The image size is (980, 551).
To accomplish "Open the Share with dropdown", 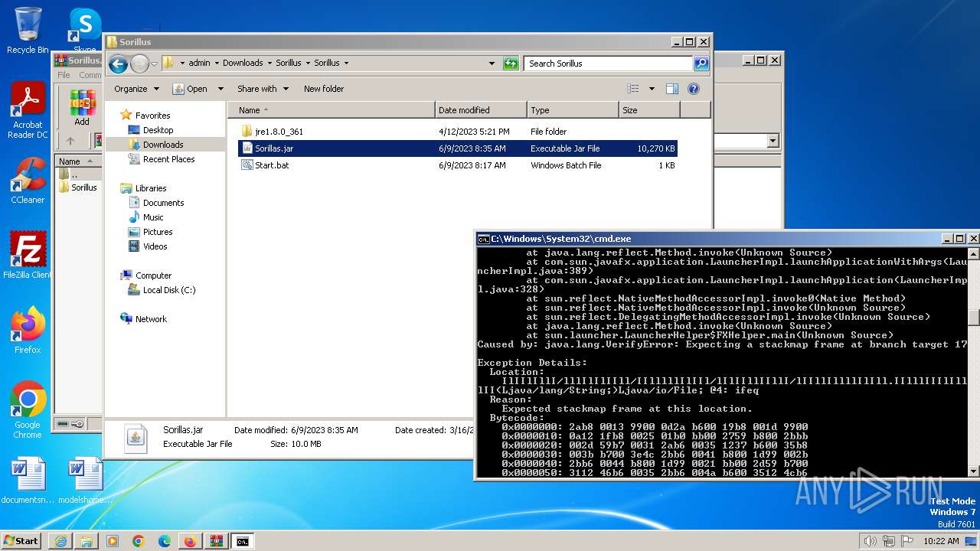I will (x=263, y=89).
